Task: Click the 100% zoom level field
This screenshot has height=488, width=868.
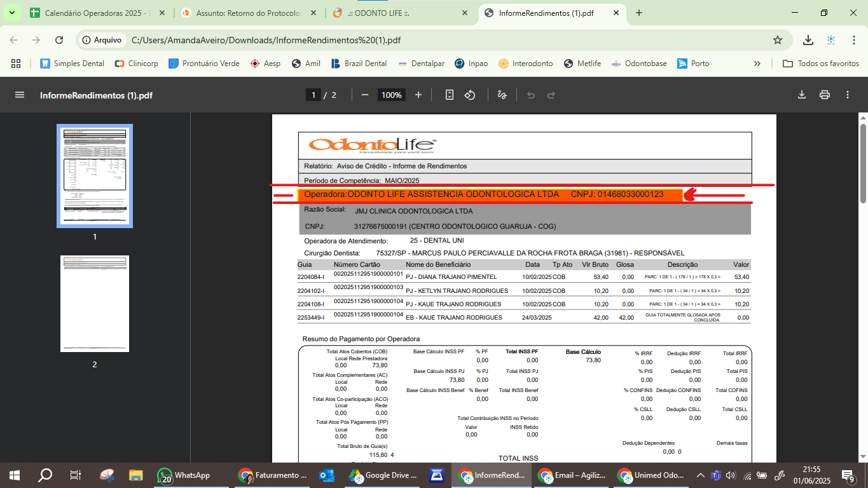Action: point(391,95)
